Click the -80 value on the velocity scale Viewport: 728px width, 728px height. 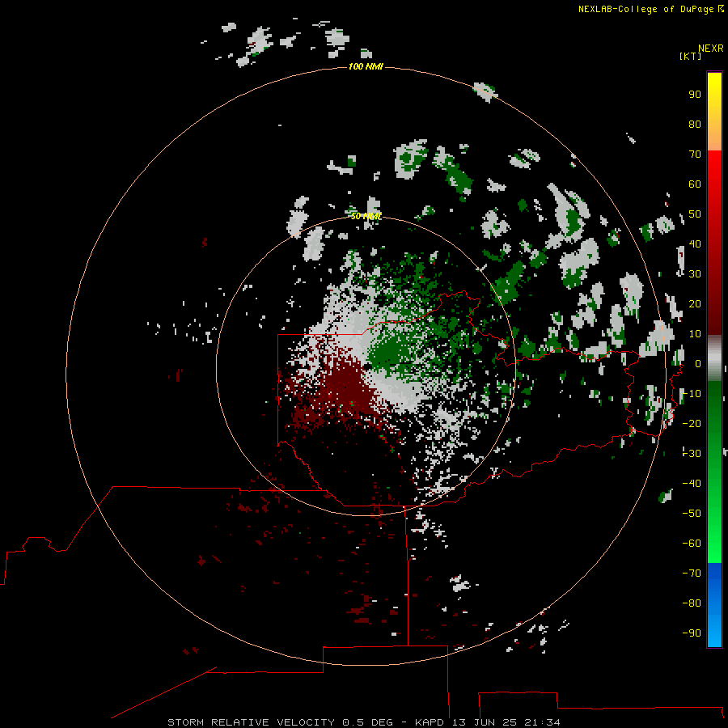point(692,603)
